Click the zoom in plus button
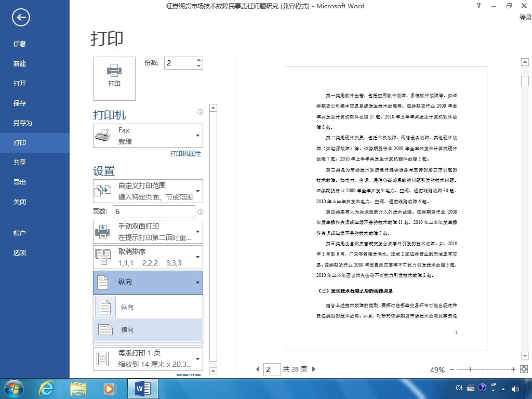This screenshot has width=532, height=399. click(513, 369)
